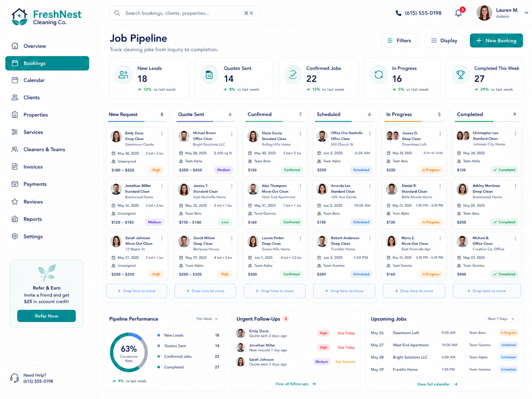Click Medium tag on Michael Brown card

(x=224, y=170)
